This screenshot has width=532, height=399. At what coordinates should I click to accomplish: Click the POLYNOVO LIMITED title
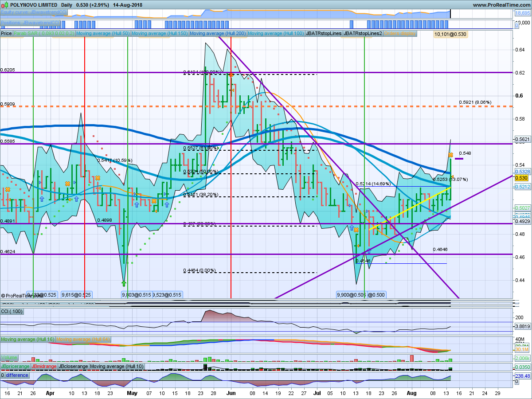pyautogui.click(x=34, y=4)
